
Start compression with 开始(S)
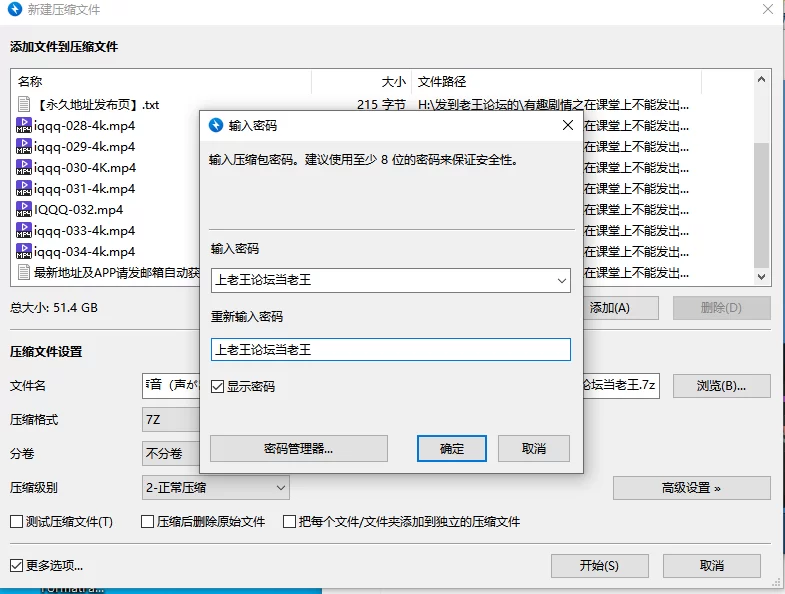(x=600, y=566)
